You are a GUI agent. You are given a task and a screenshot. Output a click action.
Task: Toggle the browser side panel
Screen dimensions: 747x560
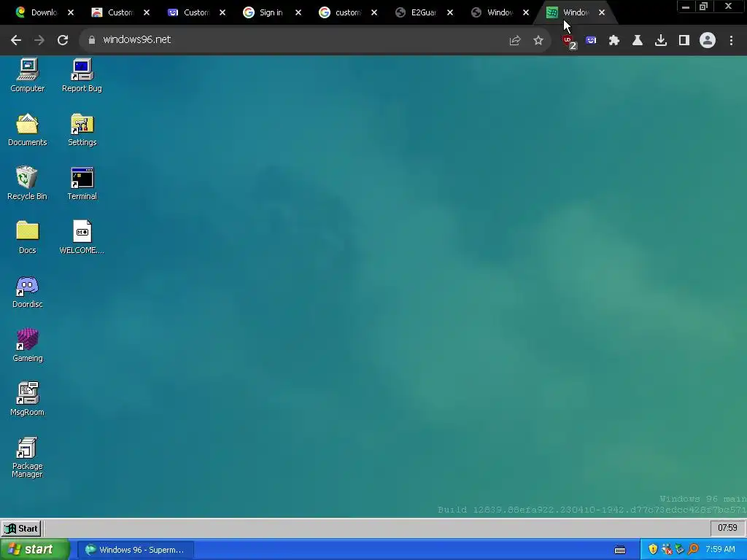684,41
